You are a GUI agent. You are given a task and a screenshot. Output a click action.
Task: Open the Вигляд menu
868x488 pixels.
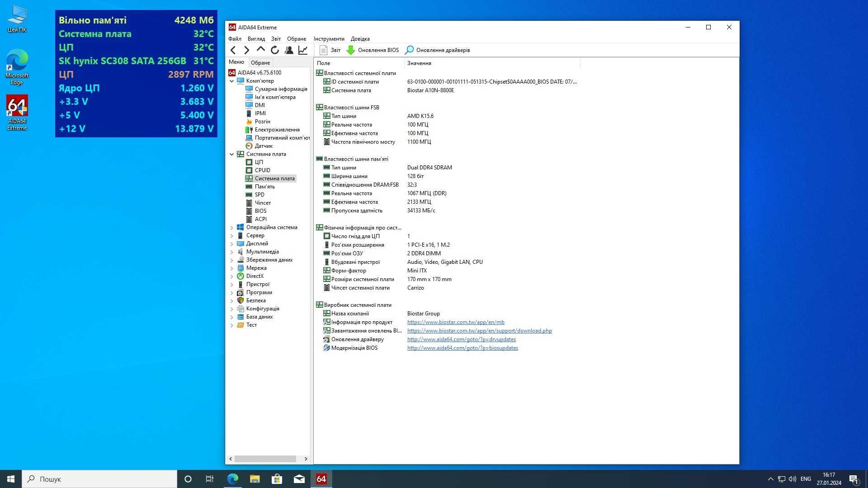click(256, 39)
